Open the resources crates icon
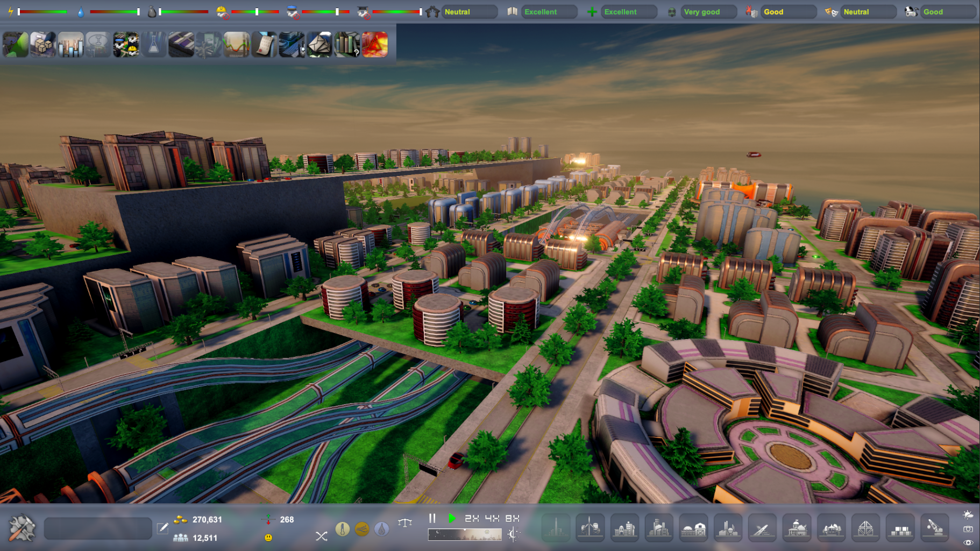 click(43, 45)
